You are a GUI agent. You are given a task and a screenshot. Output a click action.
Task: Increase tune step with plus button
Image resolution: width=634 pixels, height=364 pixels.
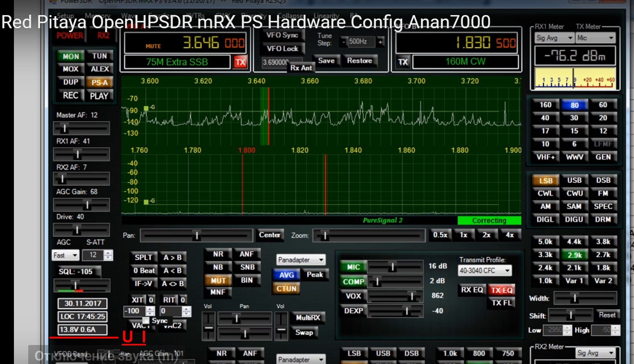point(381,42)
